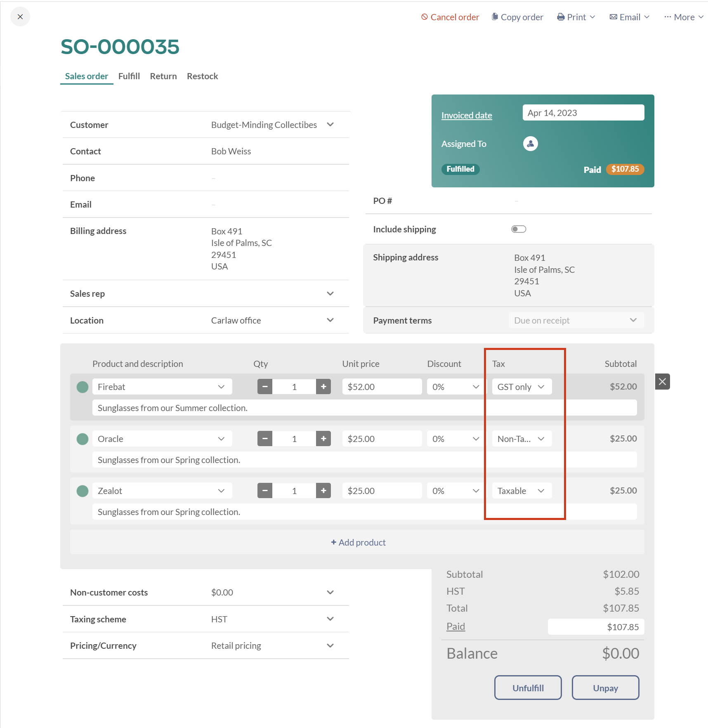Open the Print icon menu
This screenshot has width=708, height=728.
click(x=561, y=17)
